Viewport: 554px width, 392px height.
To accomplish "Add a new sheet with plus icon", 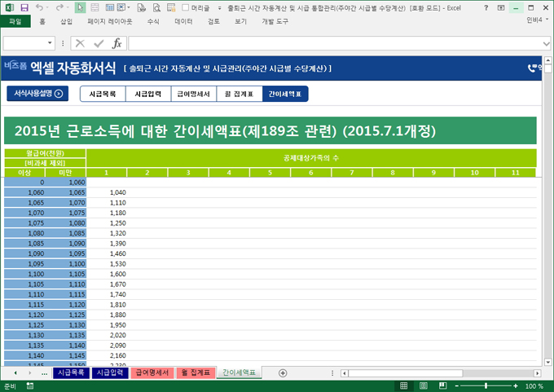I will [283, 372].
